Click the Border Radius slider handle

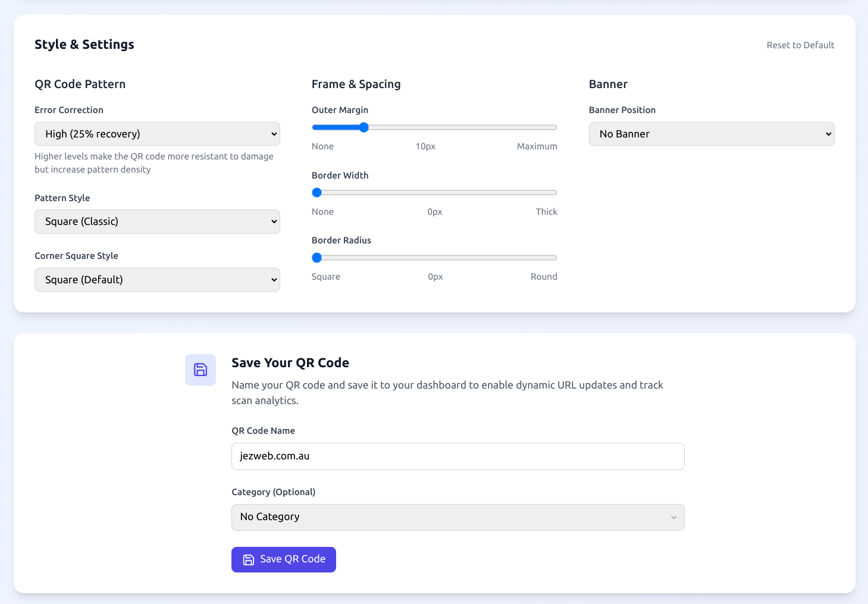pyautogui.click(x=317, y=258)
